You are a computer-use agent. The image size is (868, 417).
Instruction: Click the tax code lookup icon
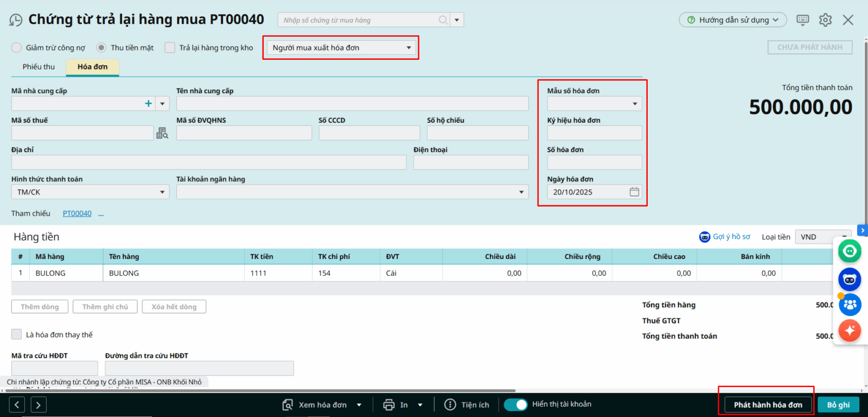(x=162, y=133)
